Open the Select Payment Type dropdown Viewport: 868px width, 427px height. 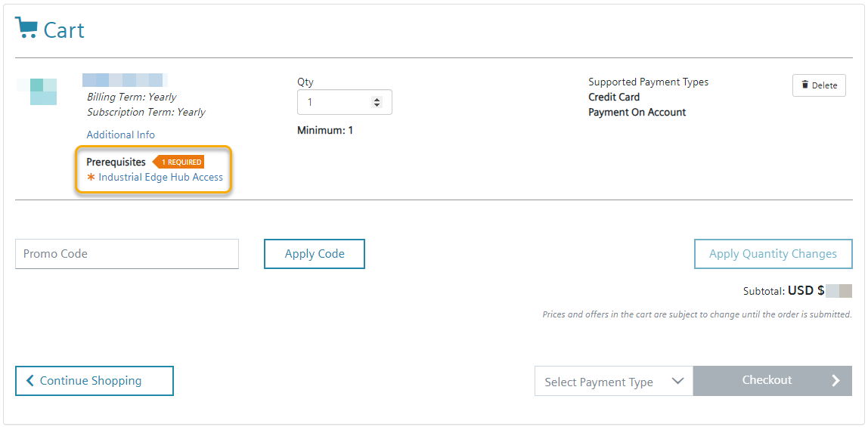coord(599,382)
